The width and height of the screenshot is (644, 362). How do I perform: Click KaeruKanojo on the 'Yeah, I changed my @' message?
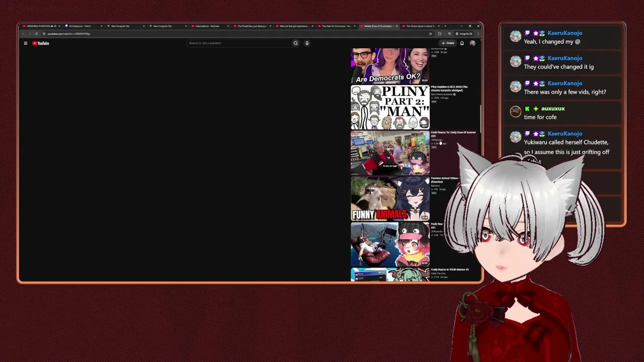[565, 33]
